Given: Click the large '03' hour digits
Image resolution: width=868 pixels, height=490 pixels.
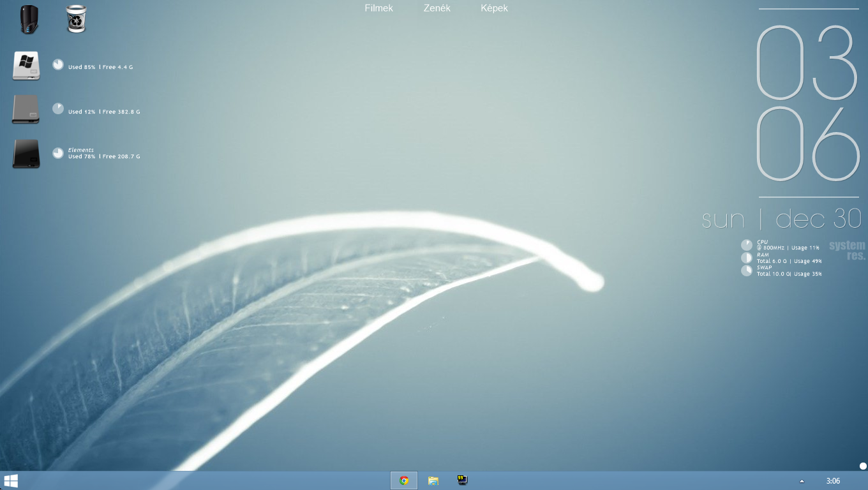Looking at the screenshot, I should (807, 63).
